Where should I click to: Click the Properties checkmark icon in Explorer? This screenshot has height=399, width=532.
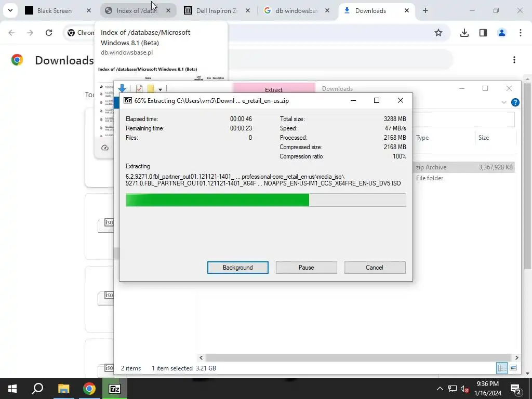coord(139,89)
